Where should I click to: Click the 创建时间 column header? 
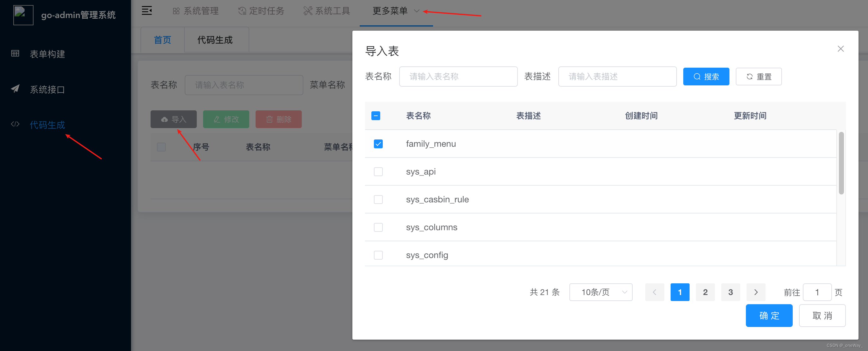[x=641, y=116]
